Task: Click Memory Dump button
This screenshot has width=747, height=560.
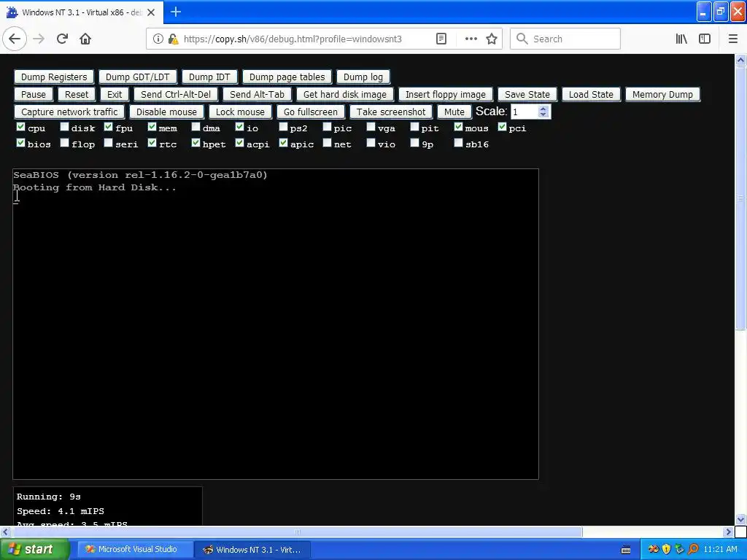Action: (662, 94)
